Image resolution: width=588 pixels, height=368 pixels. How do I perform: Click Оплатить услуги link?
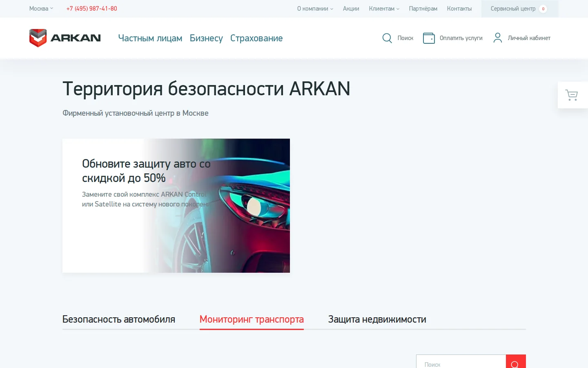click(461, 38)
